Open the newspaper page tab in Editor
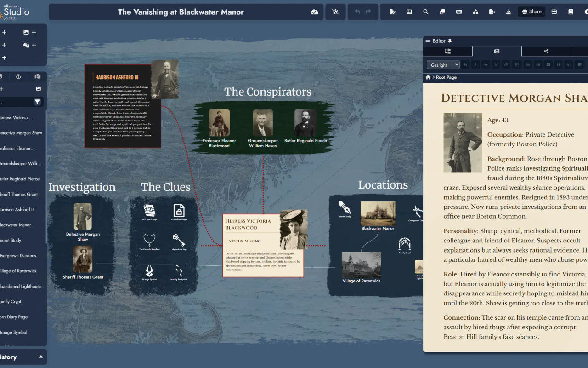This screenshot has width=588, height=368. (x=497, y=52)
